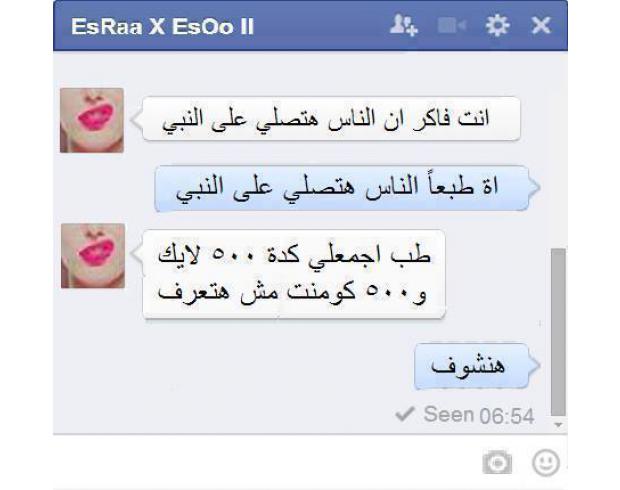620x490 pixels.
Task: Click second sender avatar with pink lips
Action: tap(93, 255)
